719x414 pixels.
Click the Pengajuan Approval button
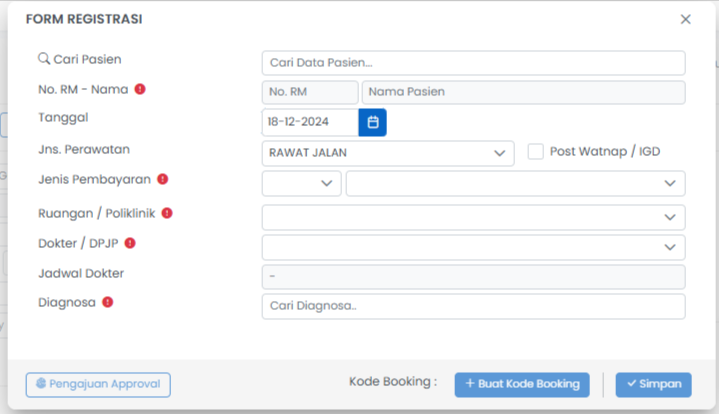[x=98, y=384]
